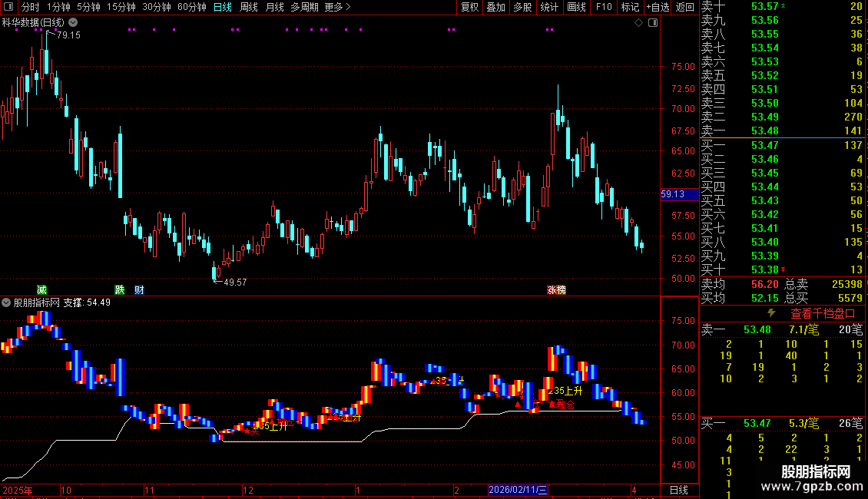Screen dimensions: 868x499
Task: Open the 查看千档盘口 link
Action: point(823,314)
